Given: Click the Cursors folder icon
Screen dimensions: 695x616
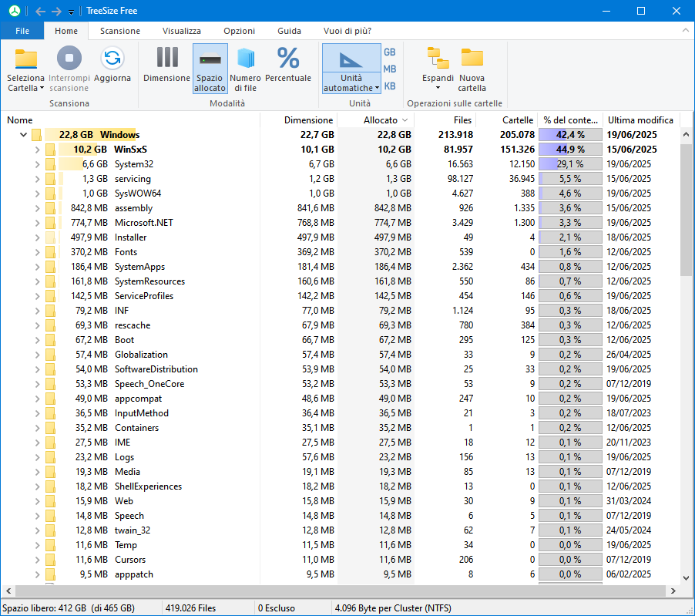Looking at the screenshot, I should 50,560.
